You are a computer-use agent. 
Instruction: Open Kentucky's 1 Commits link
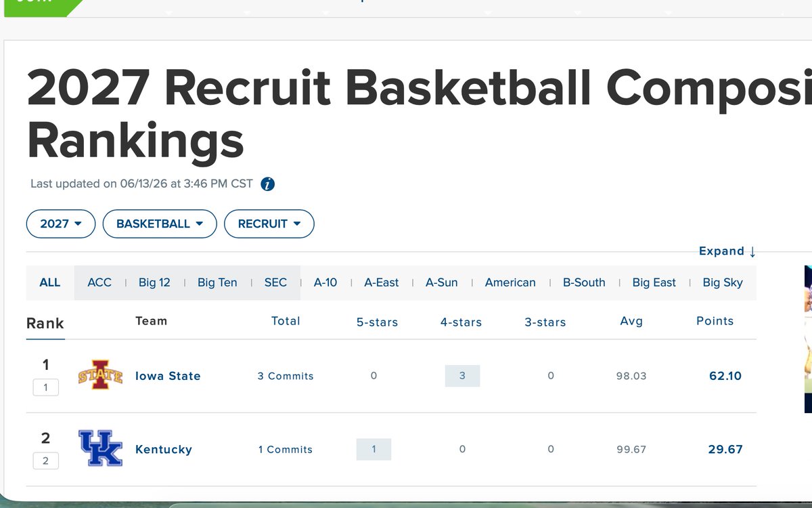pyautogui.click(x=286, y=449)
